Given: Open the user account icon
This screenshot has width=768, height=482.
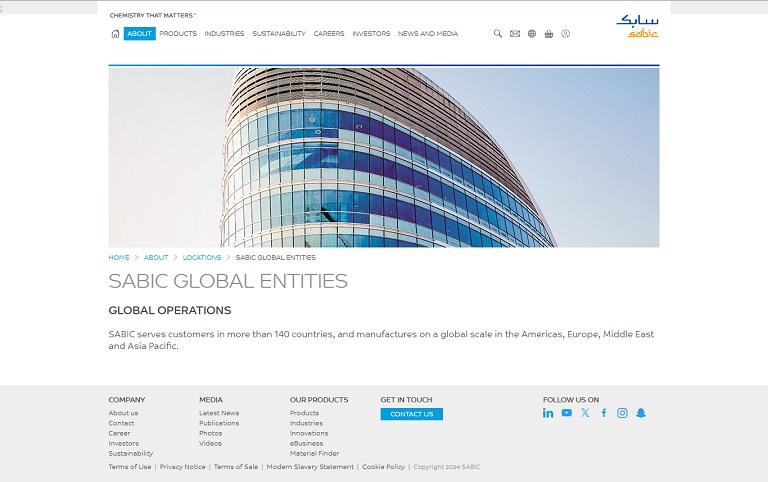Looking at the screenshot, I should coord(565,34).
